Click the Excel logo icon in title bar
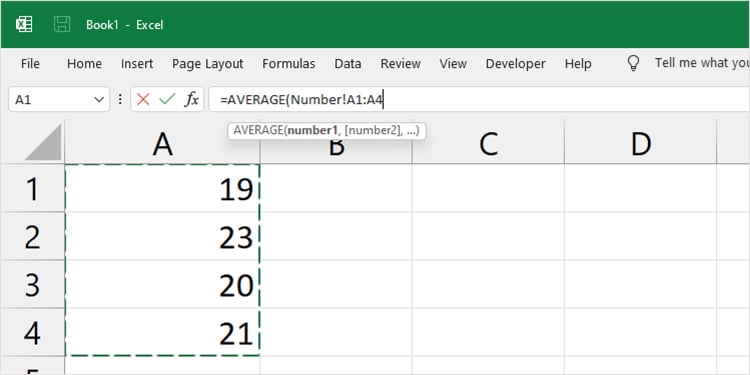The height and width of the screenshot is (375, 750). [x=24, y=24]
